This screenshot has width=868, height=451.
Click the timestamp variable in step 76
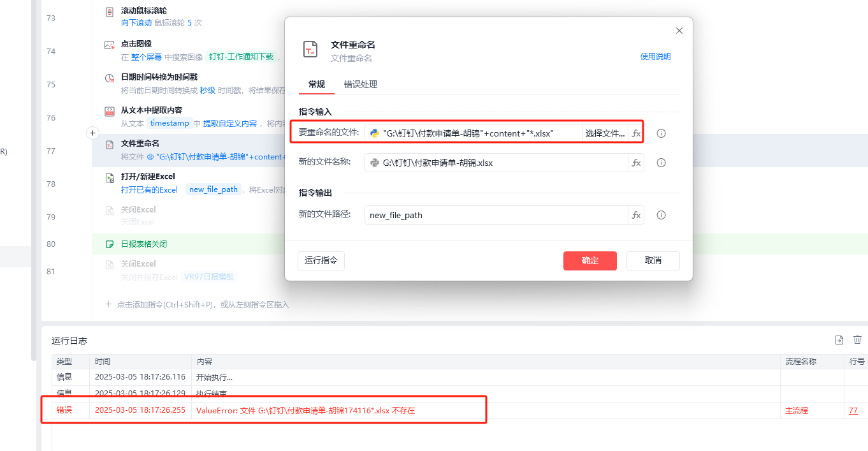click(170, 123)
